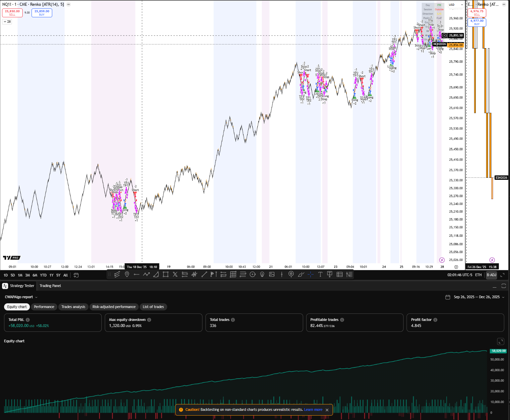Toggle ETH extended trading hours session

point(478,275)
